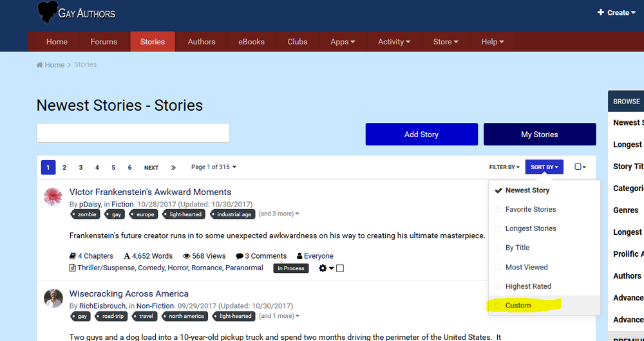Click the 4 Chapters book icon
The height and width of the screenshot is (341, 644).
(73, 256)
